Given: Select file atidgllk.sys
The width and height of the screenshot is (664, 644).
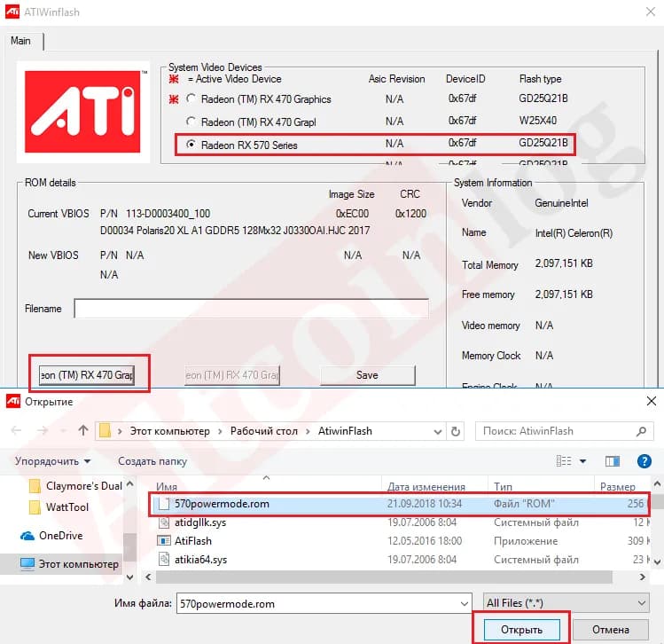Looking at the screenshot, I should pos(200,522).
